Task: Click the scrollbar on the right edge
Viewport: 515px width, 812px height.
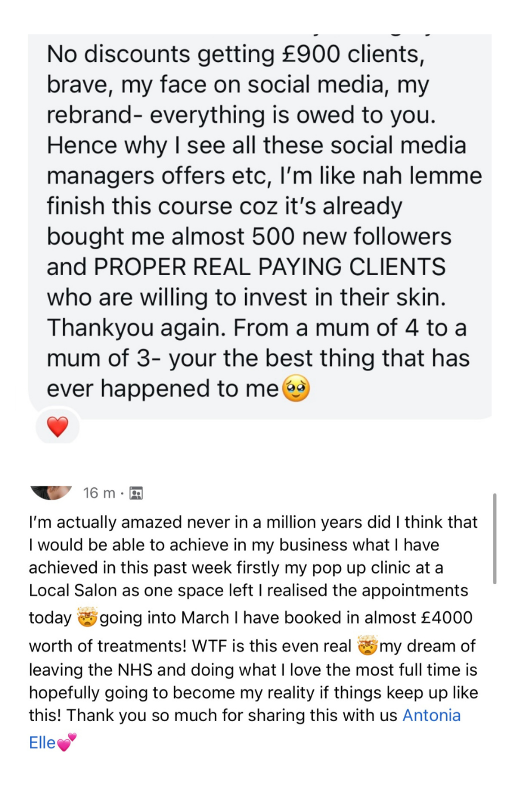Action: 494,539
